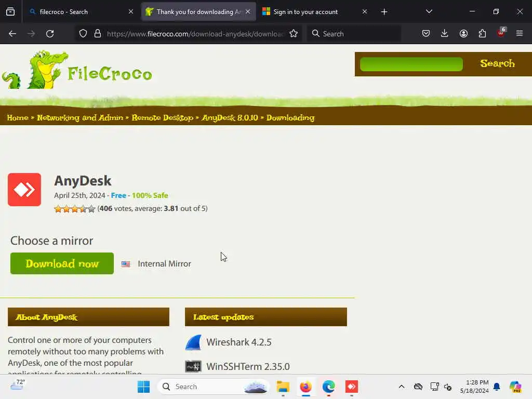Click the Firefox taskbar icon

(x=305, y=387)
